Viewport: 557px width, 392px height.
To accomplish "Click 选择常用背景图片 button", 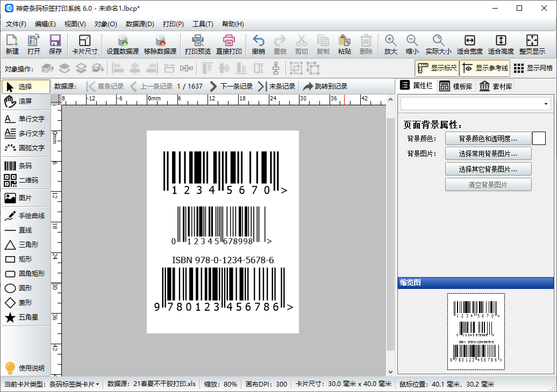I will pyautogui.click(x=488, y=154).
